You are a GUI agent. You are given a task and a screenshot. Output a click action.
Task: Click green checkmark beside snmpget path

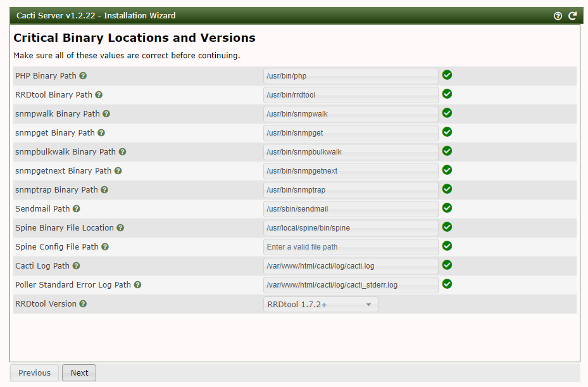coord(447,132)
